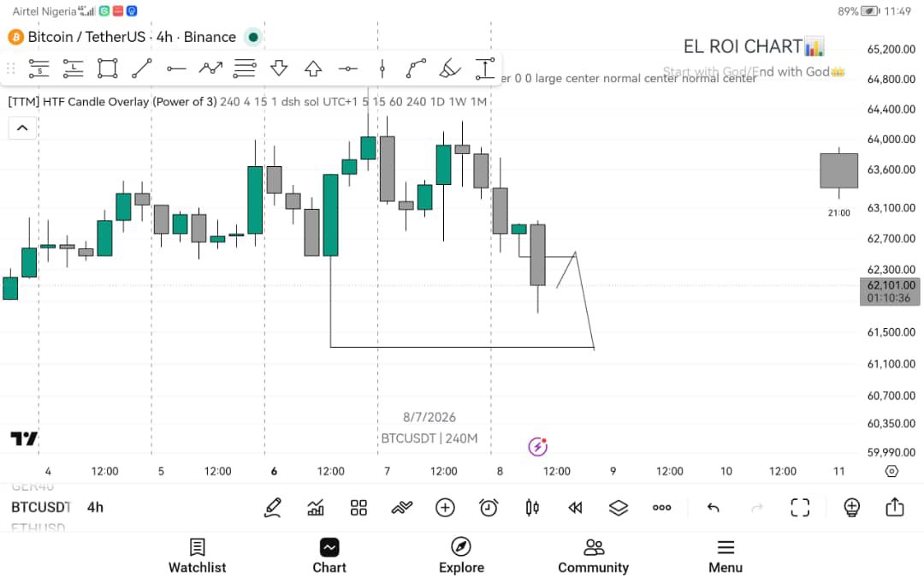Redo the greyed-out chart action
This screenshot has height=578, width=924.
[757, 507]
